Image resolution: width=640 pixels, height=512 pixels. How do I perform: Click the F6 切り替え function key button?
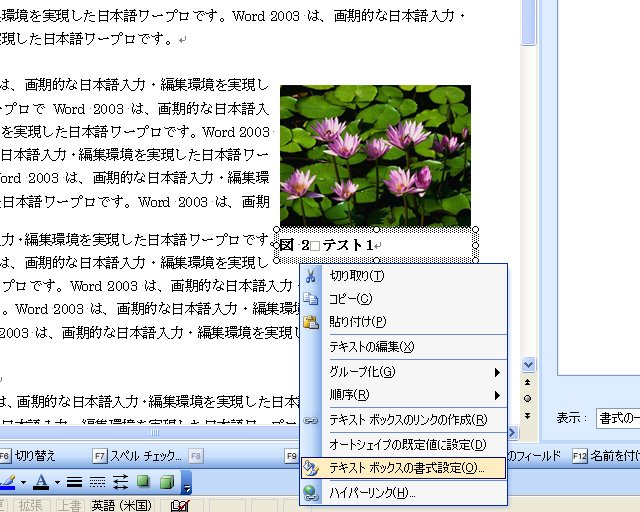tap(28, 456)
